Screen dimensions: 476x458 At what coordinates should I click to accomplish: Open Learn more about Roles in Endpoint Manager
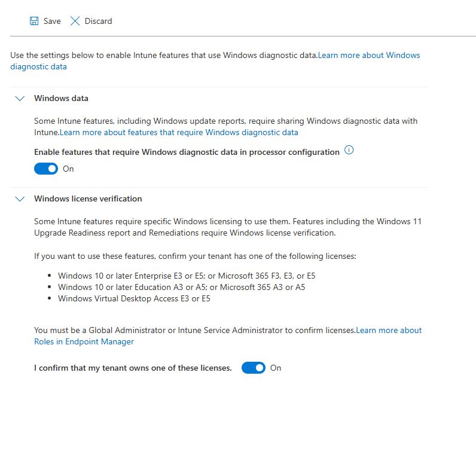[x=228, y=335]
